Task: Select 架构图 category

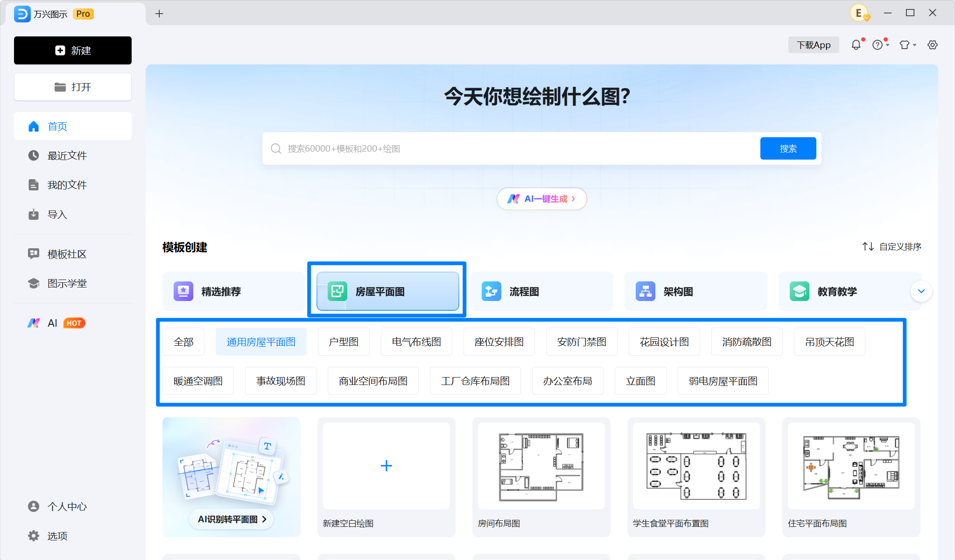Action: 695,291
